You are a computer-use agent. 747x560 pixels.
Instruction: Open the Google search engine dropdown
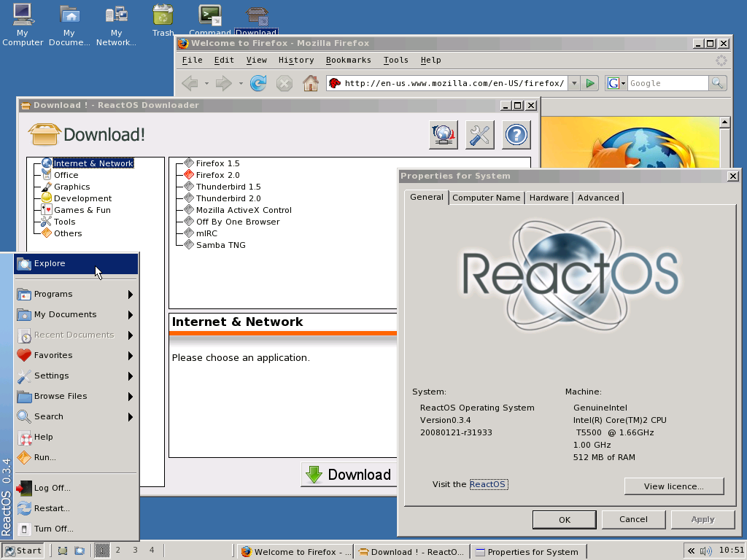[619, 82]
